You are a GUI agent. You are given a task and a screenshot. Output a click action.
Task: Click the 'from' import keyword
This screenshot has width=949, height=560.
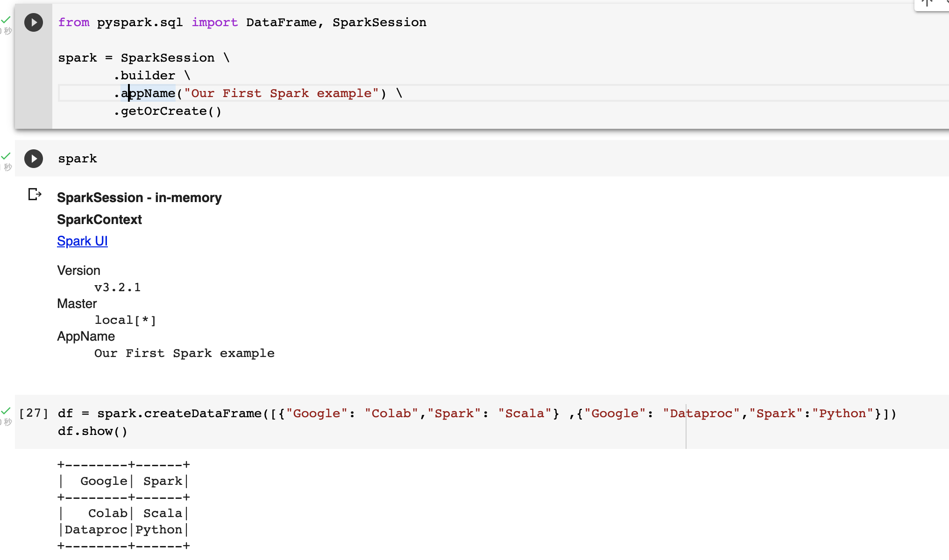(74, 22)
